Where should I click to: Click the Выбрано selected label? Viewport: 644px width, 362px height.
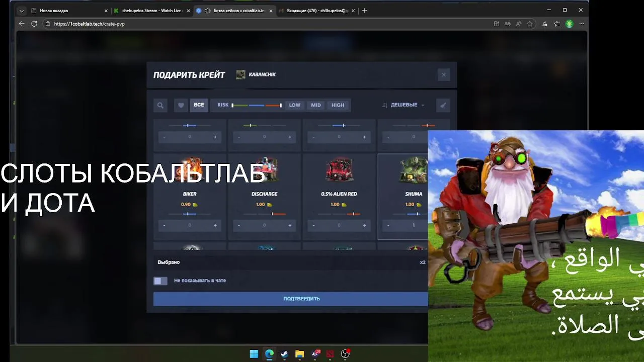[169, 262]
